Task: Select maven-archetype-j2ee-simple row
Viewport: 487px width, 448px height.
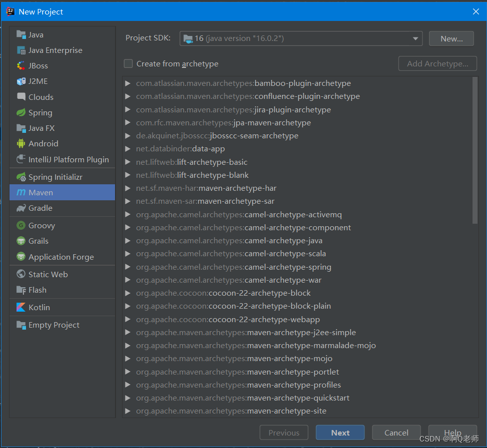Action: point(298,332)
